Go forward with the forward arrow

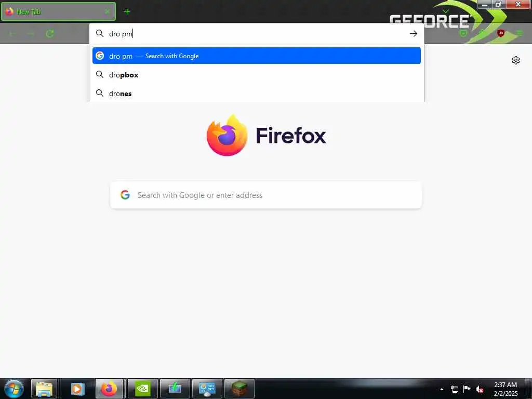(31, 34)
